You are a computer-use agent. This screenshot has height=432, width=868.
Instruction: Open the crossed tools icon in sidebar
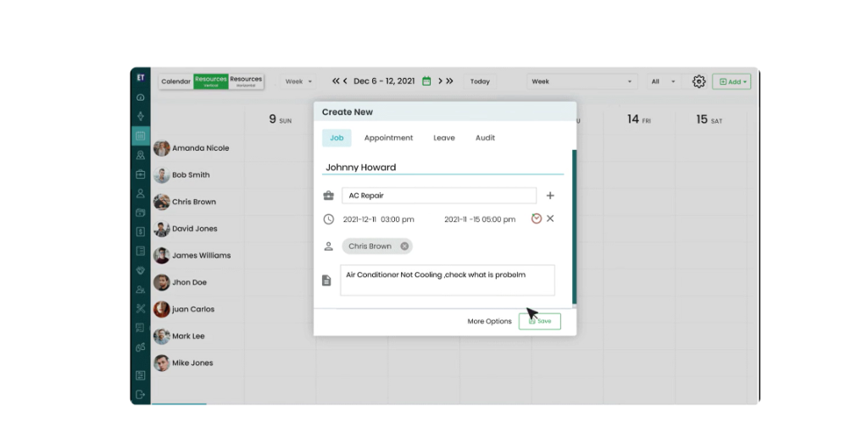coord(141,308)
